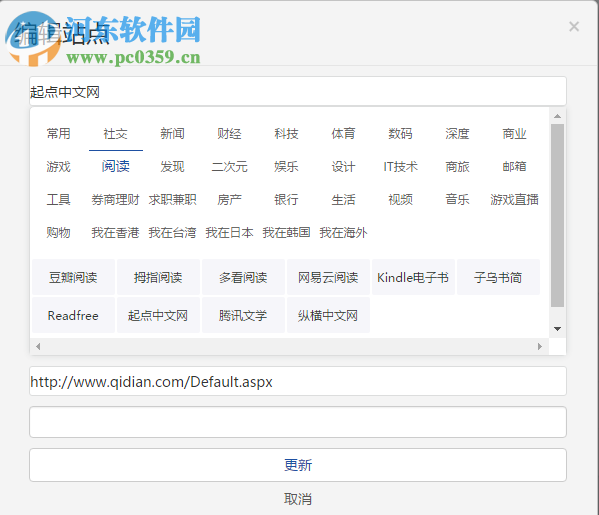The width and height of the screenshot is (599, 515).
Task: Select the 邮箱 category
Action: coord(514,167)
